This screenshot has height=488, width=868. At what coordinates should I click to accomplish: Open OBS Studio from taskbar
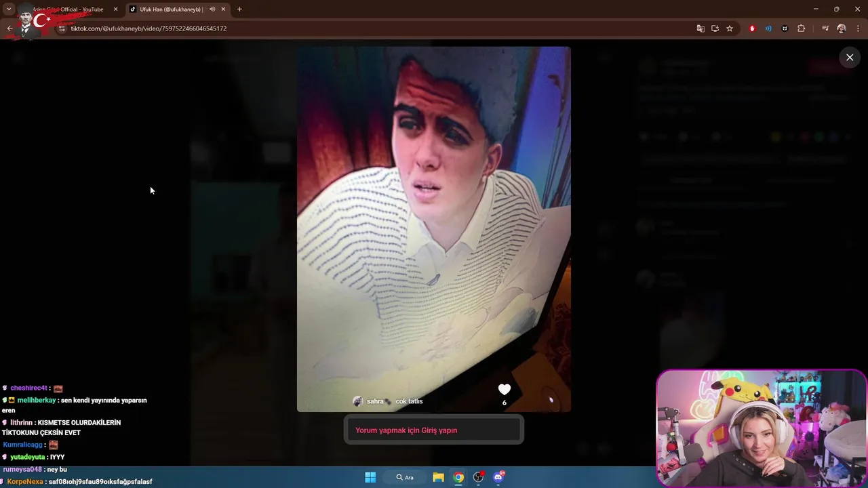pos(479,477)
